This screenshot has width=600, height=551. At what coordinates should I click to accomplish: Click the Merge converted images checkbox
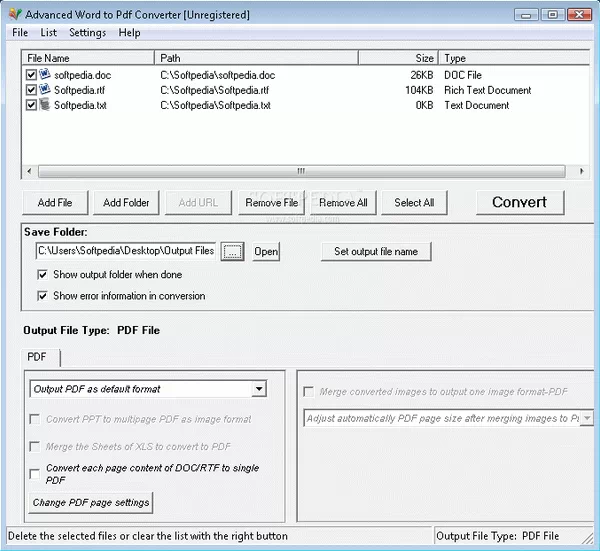click(308, 391)
